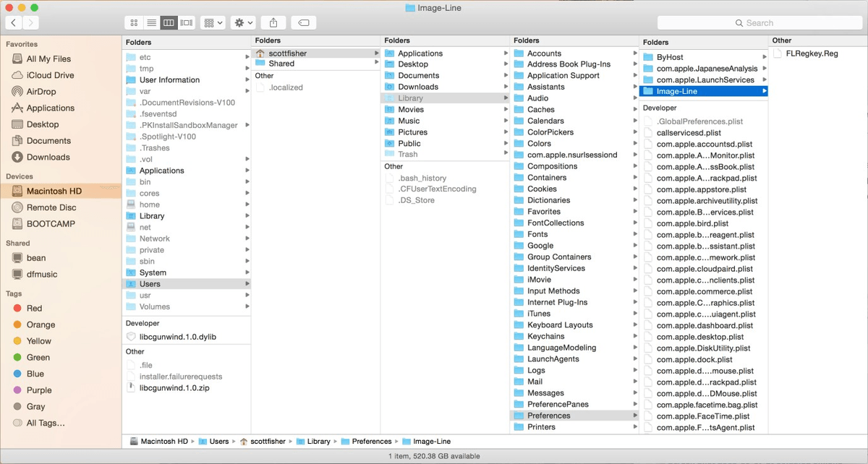This screenshot has width=868, height=464.
Task: Open the Arrange items dropdown
Action: (213, 23)
